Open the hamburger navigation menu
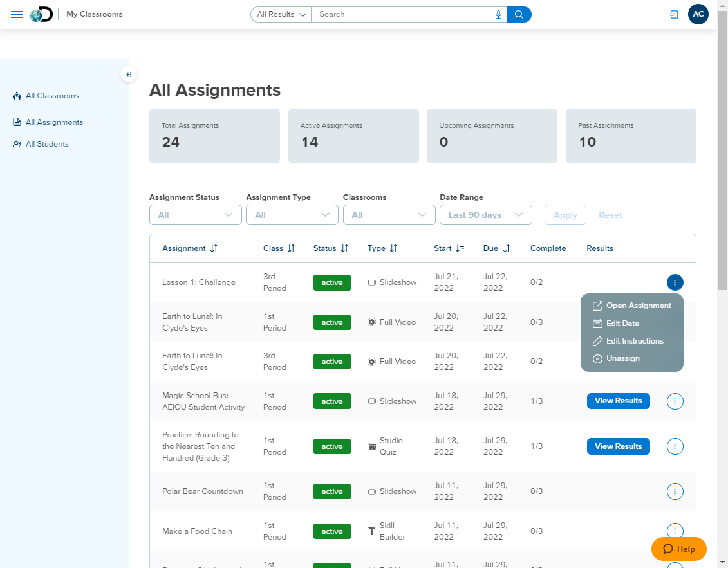The width and height of the screenshot is (728, 568). (x=17, y=14)
